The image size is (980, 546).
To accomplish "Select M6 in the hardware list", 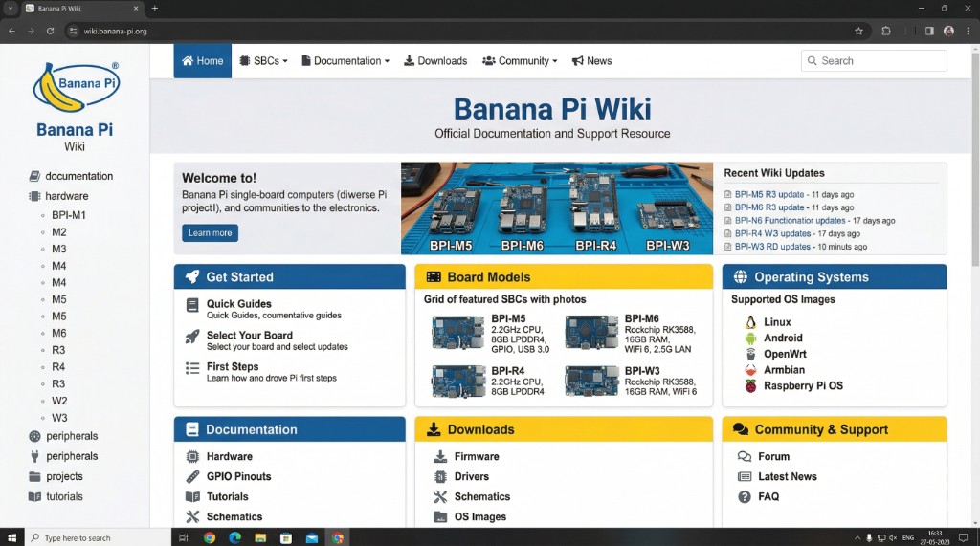I will click(58, 333).
